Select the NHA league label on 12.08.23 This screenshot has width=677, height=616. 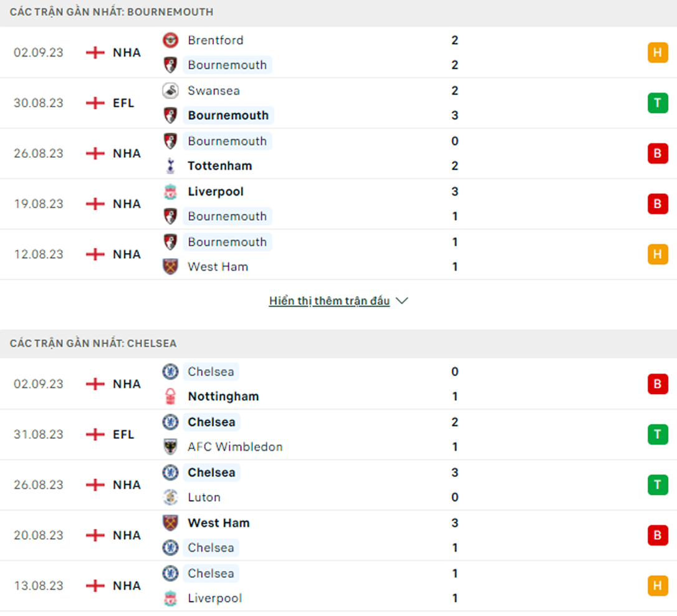pos(127,254)
